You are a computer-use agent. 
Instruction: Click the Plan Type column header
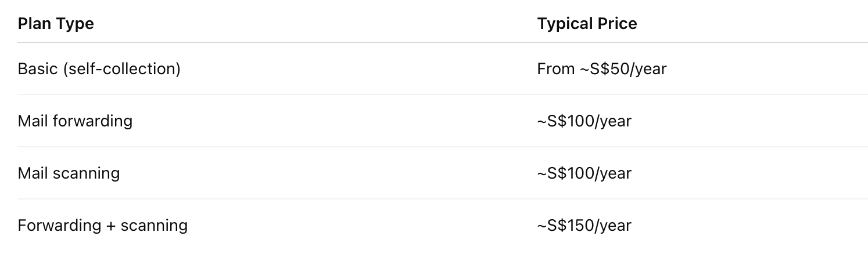pos(56,24)
